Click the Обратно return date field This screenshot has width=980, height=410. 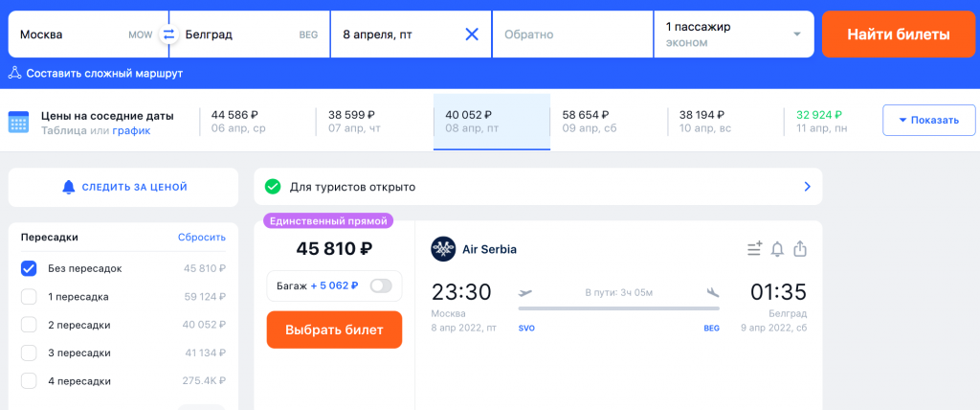pyautogui.click(x=572, y=34)
